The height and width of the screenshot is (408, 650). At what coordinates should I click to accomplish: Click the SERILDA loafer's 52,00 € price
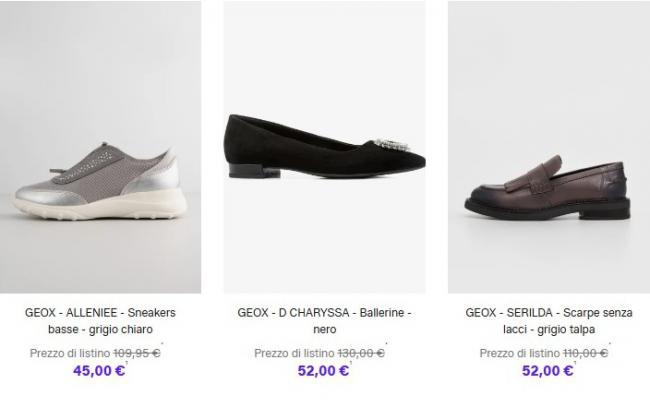548,370
